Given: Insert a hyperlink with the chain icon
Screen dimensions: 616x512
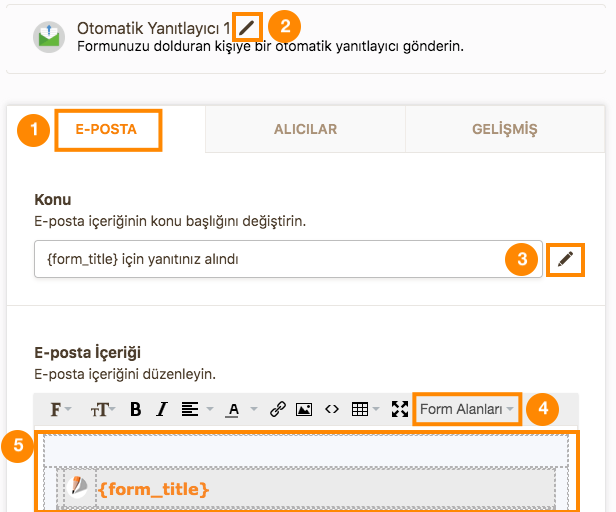Looking at the screenshot, I should pyautogui.click(x=277, y=409).
